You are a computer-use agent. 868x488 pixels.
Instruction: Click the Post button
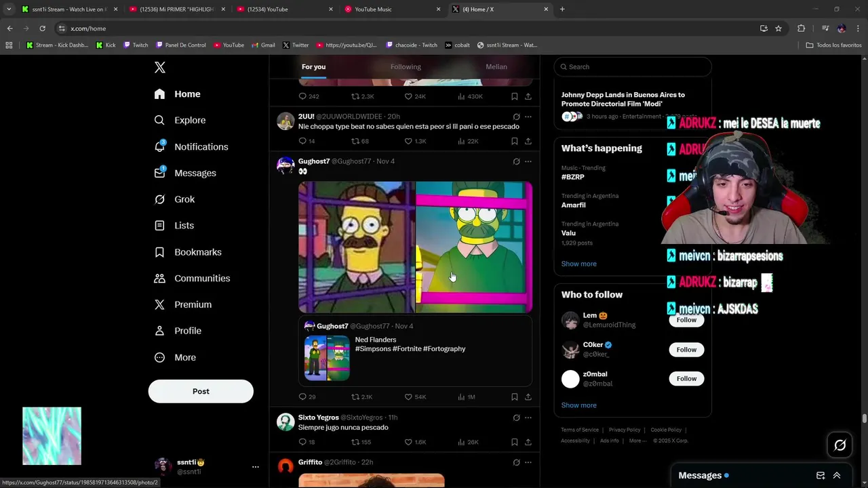click(x=201, y=391)
